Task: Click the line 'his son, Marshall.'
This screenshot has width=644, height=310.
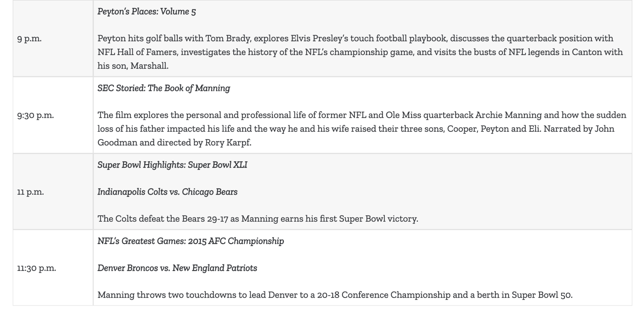Action: pyautogui.click(x=133, y=66)
